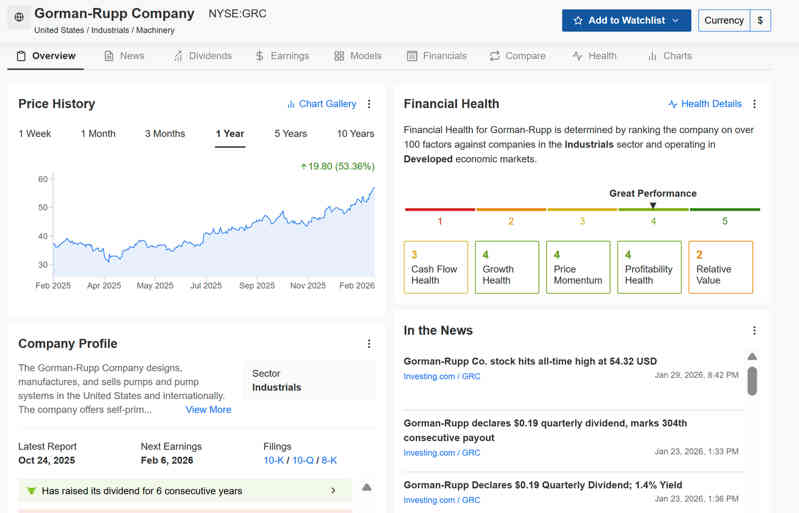Viewport: 799px width, 513px height.
Task: Click the Cash Flow Health score box
Action: pos(436,267)
